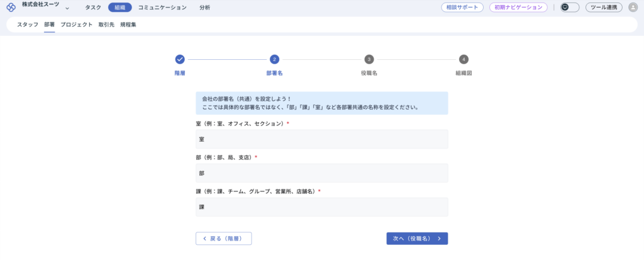Click the 会社の部署名（共通）を設定しよう info text
Viewport: 644px width, 260px height.
[x=247, y=99]
